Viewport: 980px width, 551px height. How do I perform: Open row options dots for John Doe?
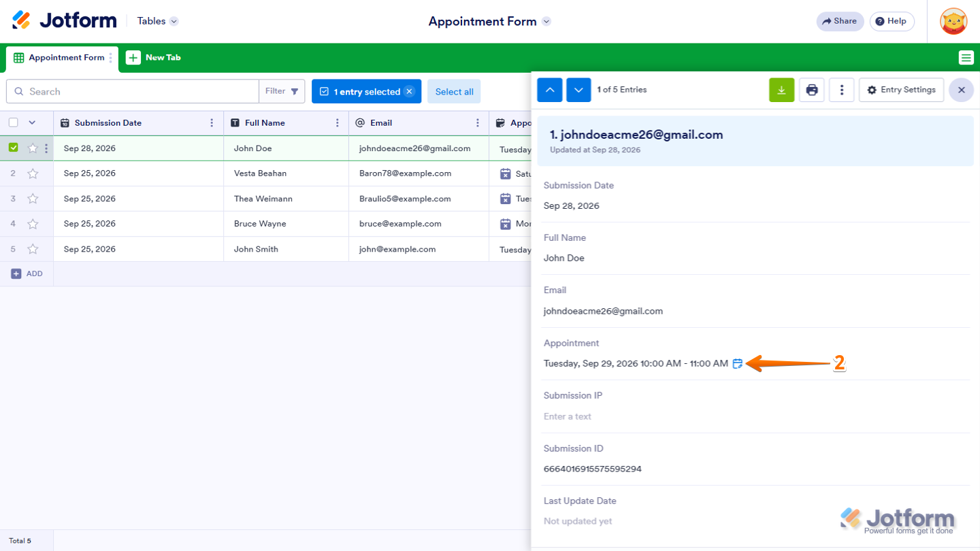46,148
